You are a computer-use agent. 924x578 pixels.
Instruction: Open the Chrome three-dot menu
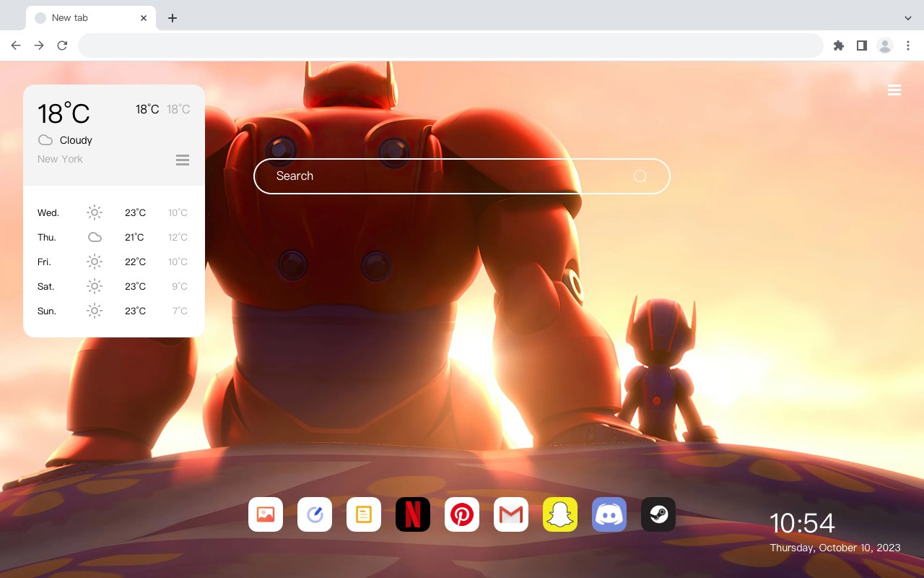click(x=908, y=46)
